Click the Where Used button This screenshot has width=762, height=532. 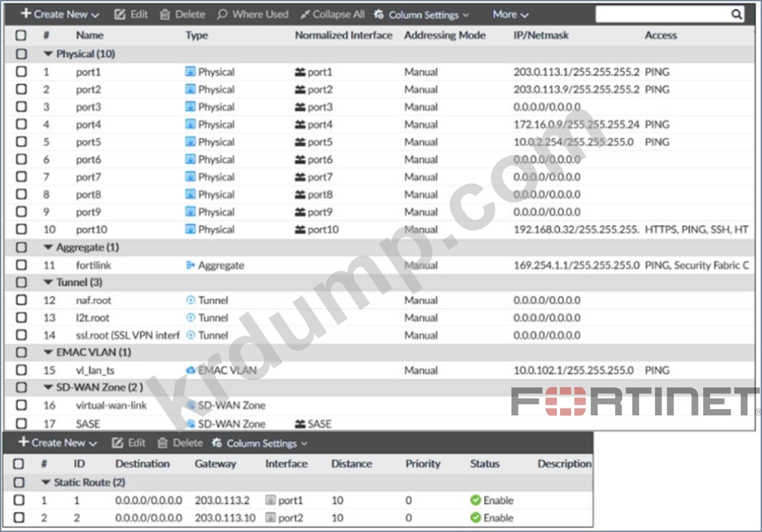pyautogui.click(x=253, y=14)
